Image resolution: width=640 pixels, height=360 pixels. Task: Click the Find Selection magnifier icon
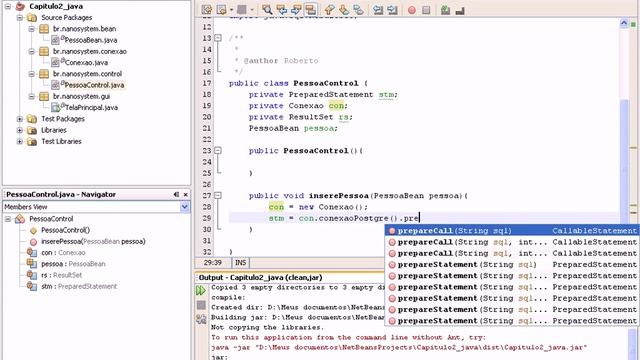click(267, 10)
